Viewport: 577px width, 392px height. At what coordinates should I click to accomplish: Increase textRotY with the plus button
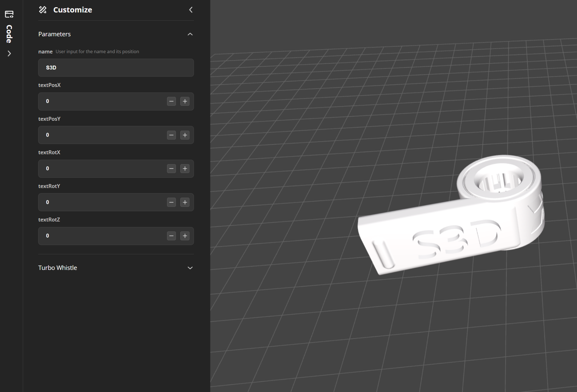point(185,202)
